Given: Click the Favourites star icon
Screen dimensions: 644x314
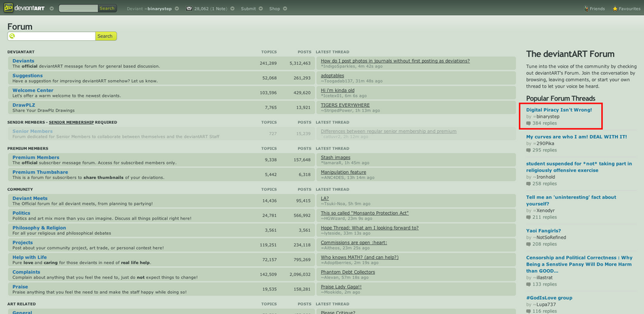Looking at the screenshot, I should tap(615, 8).
